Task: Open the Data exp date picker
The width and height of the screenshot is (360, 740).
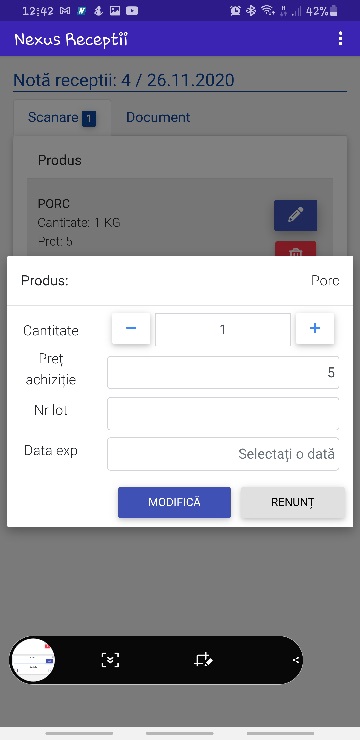Action: [223, 454]
